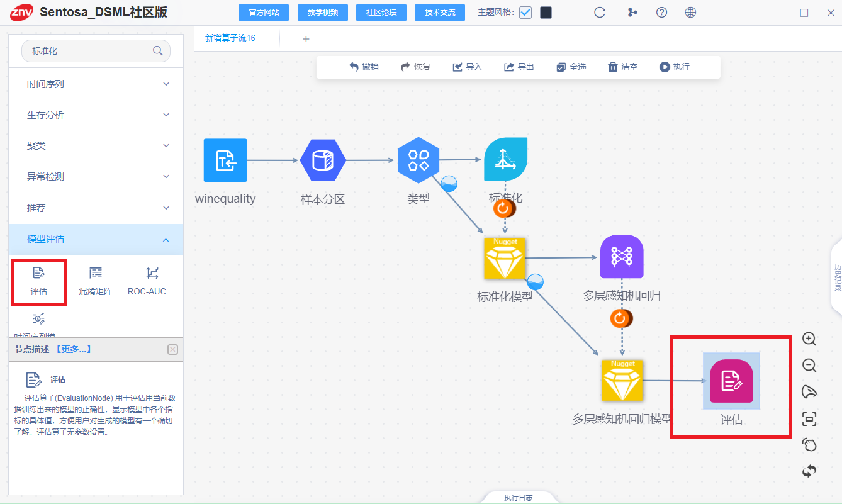Expand the 聚类 category
The image size is (842, 504).
click(96, 145)
